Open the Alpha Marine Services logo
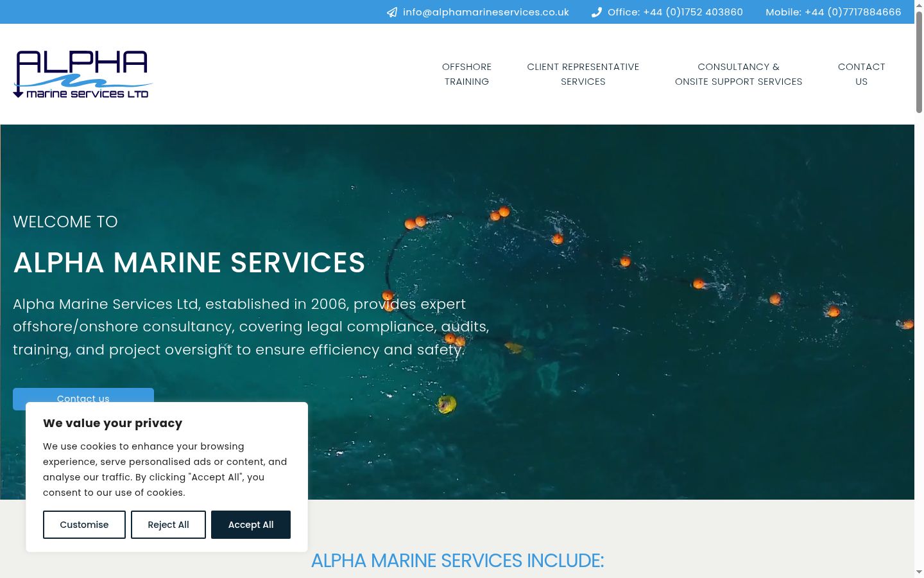Screen dimensions: 924x578 [x=83, y=74]
